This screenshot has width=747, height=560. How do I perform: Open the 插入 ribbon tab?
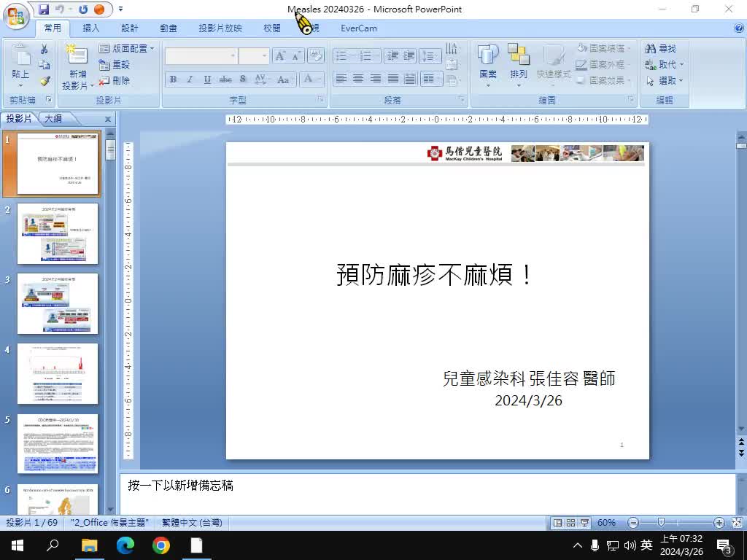pyautogui.click(x=91, y=28)
